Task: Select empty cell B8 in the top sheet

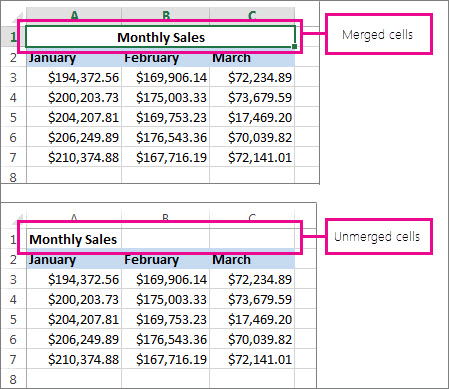Action: [x=165, y=175]
